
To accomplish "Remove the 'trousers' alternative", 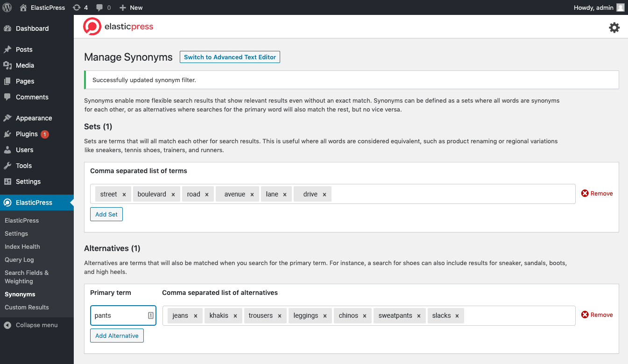I will 280,316.
